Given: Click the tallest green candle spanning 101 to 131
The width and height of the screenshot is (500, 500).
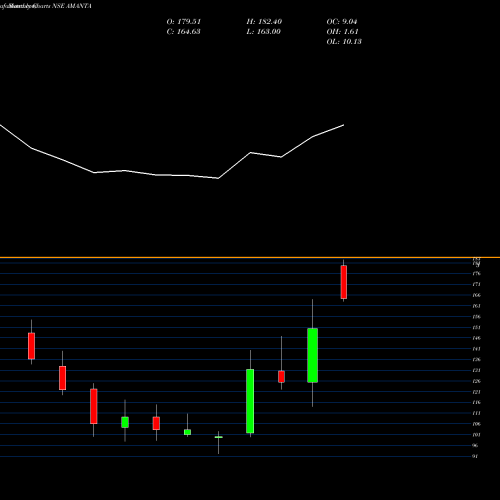Looking at the screenshot, I should click(250, 401).
